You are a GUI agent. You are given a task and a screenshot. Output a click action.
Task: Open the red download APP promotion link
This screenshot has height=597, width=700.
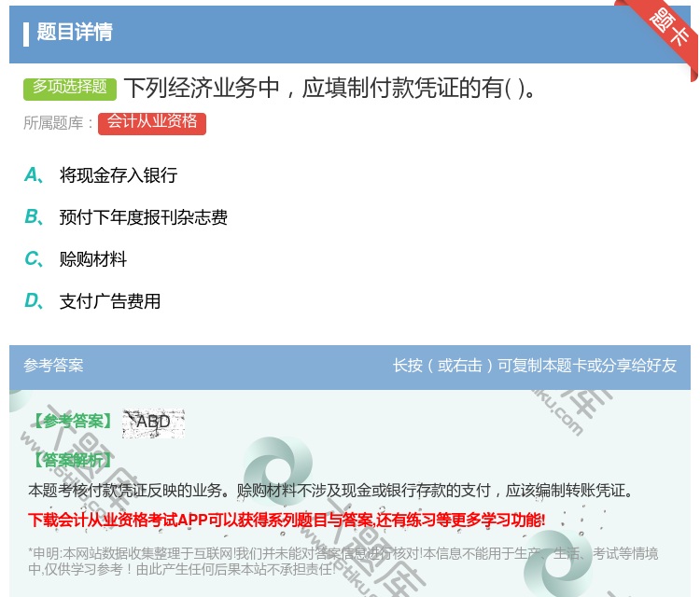coord(287,521)
